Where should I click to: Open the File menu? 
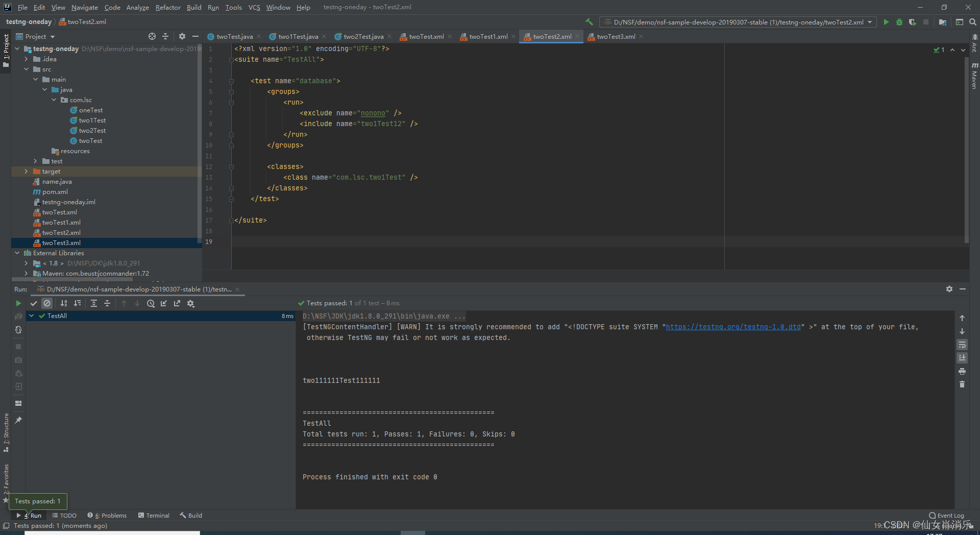click(22, 7)
